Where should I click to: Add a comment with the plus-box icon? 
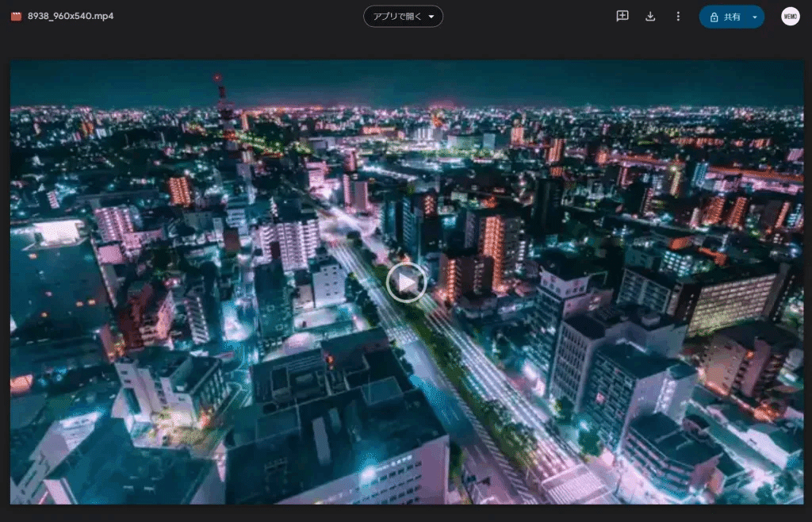pos(622,16)
